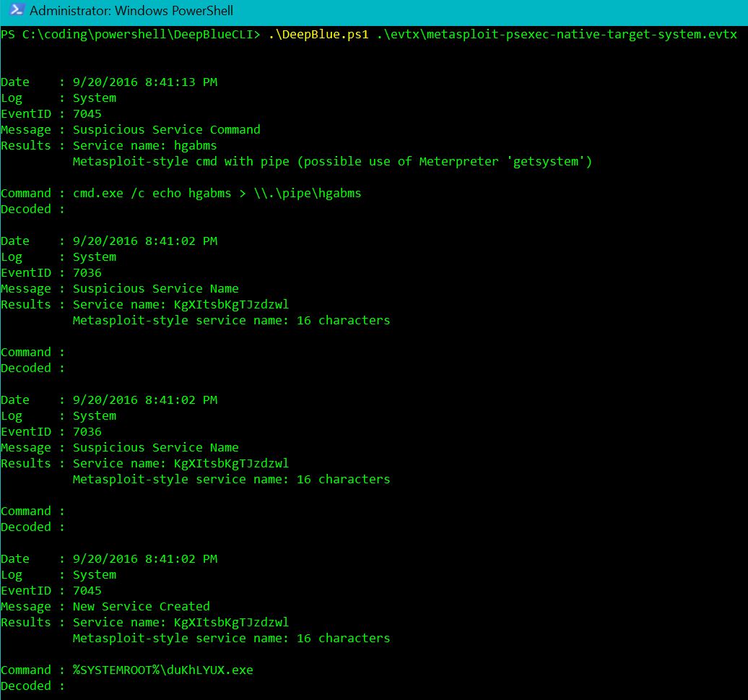This screenshot has height=700, width=748.
Task: Click the command '%SYSTEMROOT%\duKhLYUX.exe'
Action: [x=162, y=670]
